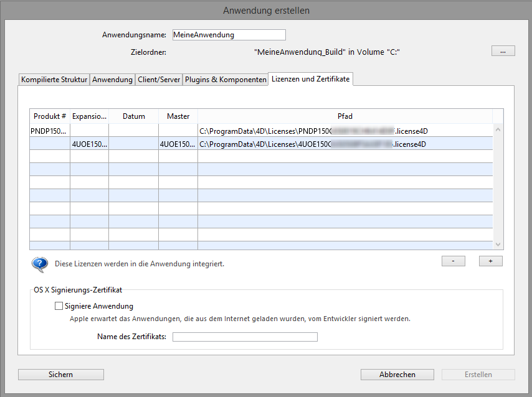The image size is (532, 397).
Task: Open the Anwendung tab
Action: point(113,80)
